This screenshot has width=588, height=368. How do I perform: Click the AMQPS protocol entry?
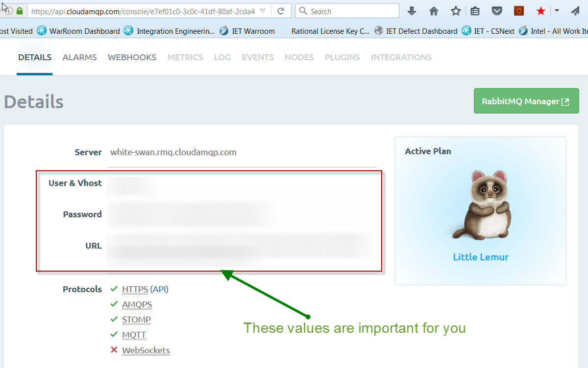pyautogui.click(x=137, y=304)
